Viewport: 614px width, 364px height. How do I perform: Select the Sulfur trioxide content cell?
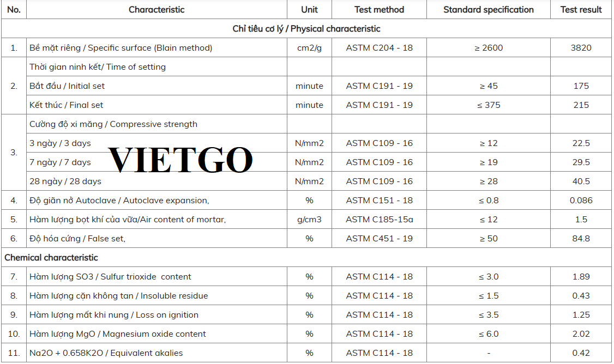[110, 277]
